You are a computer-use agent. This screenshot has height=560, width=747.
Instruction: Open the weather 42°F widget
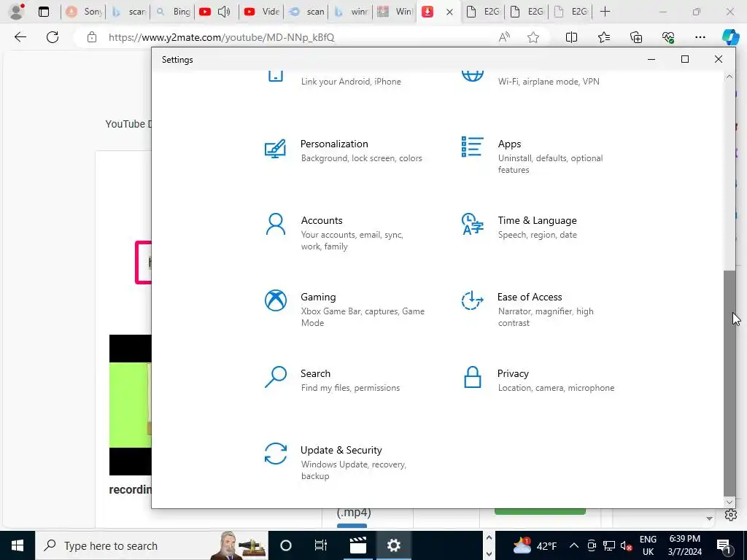pyautogui.click(x=535, y=545)
